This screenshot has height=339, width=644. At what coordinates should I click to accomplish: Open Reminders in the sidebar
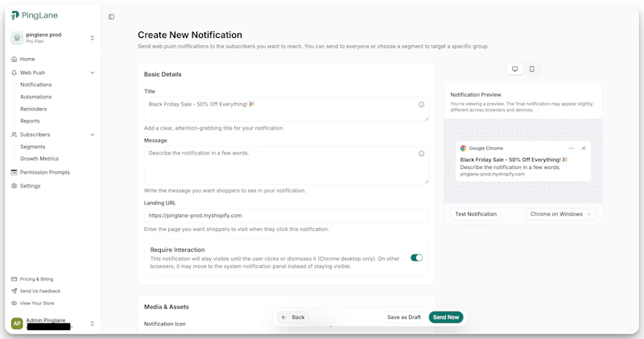[34, 109]
